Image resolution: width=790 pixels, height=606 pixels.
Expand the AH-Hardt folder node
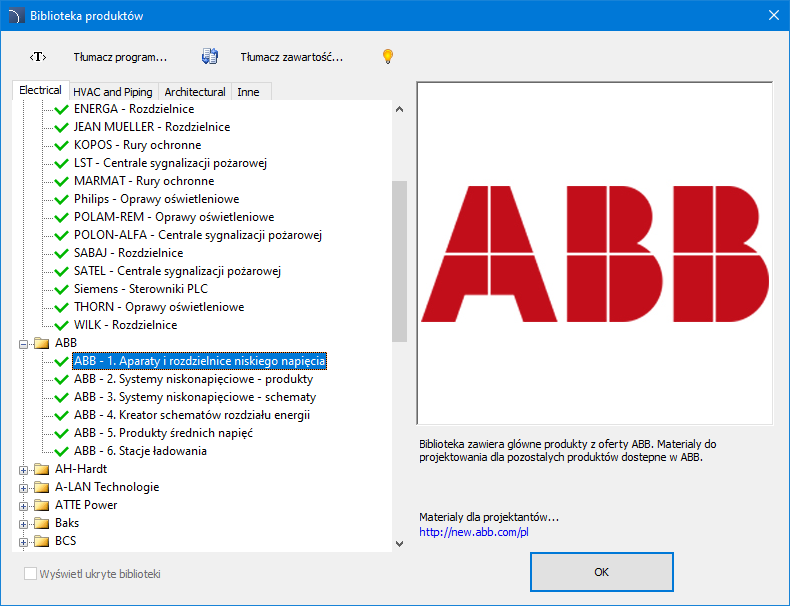coord(23,469)
